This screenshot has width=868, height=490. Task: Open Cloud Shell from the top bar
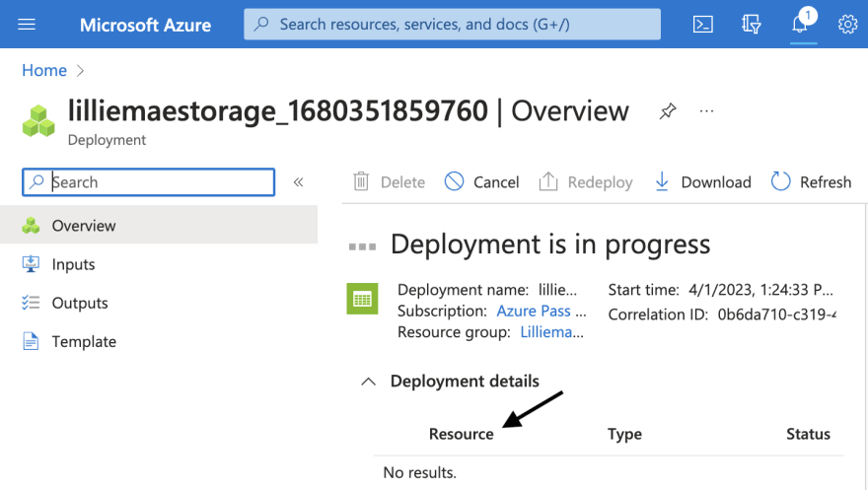point(702,25)
